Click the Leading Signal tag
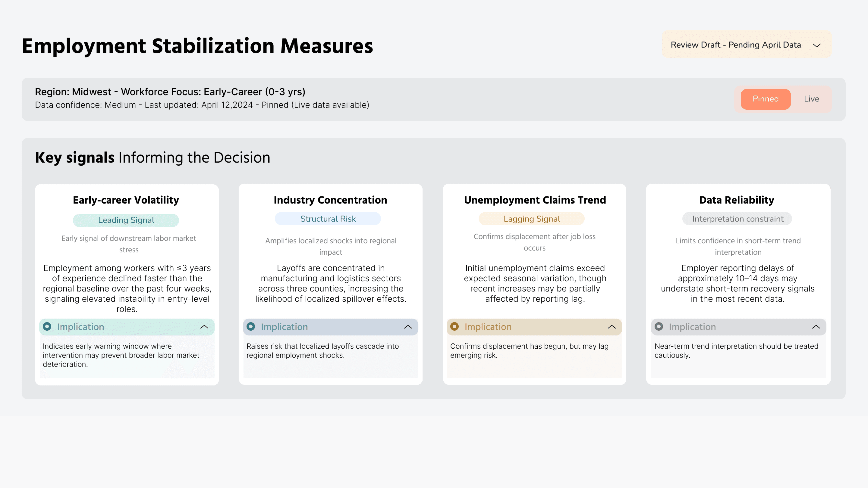The image size is (868, 488). (126, 220)
